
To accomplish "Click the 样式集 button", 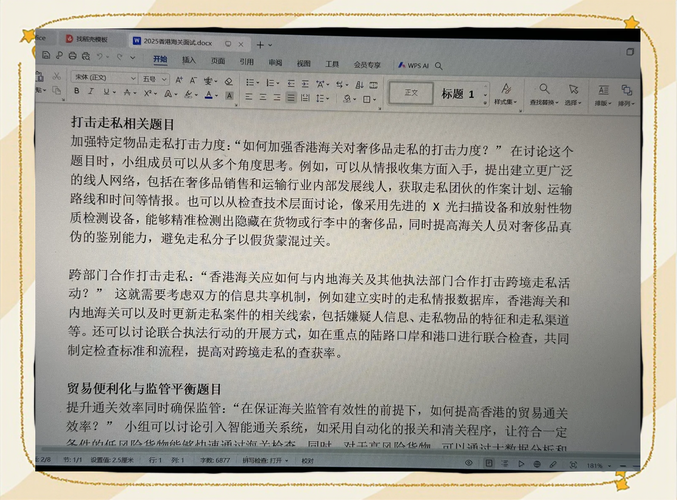I will pyautogui.click(x=506, y=94).
